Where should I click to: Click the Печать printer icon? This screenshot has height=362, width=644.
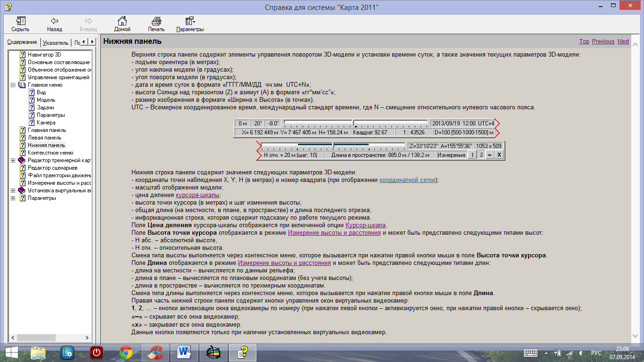156,21
